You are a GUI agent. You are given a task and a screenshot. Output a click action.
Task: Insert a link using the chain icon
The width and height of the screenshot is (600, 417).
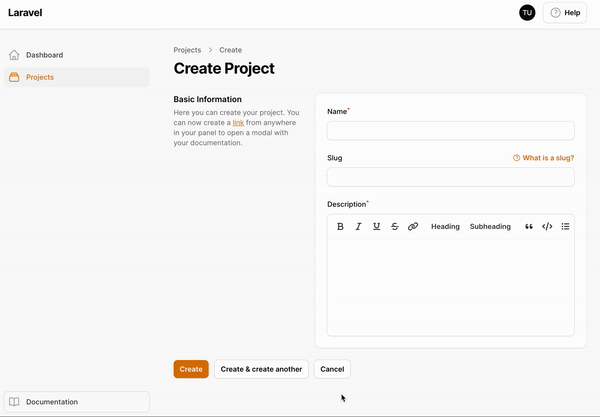tap(413, 226)
